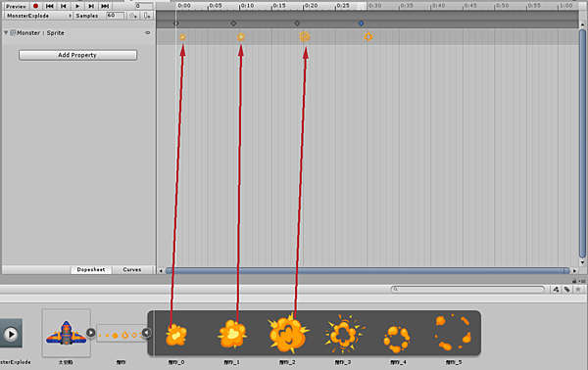The width and height of the screenshot is (588, 370).
Task: Click the timeline scroll right arrow
Action: point(574,270)
